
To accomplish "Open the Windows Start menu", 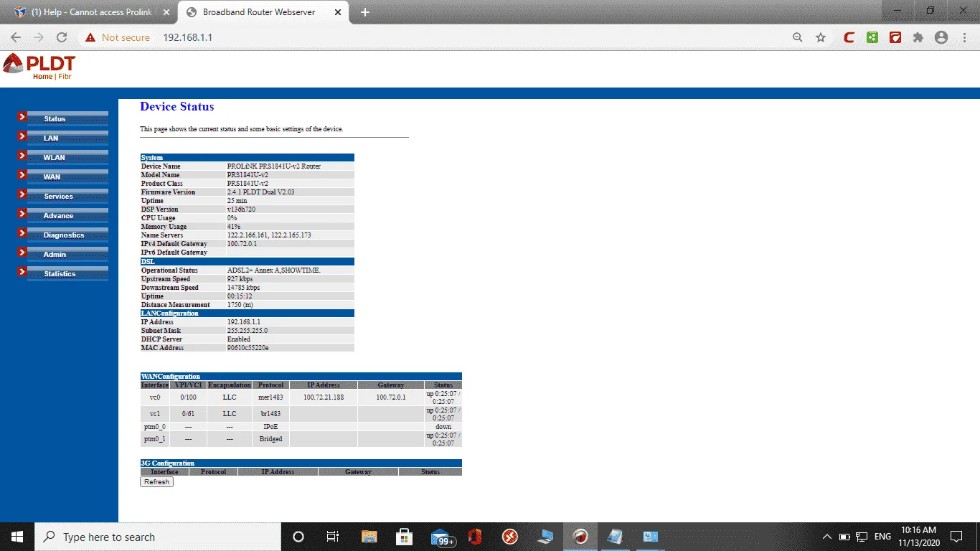I will point(17,537).
